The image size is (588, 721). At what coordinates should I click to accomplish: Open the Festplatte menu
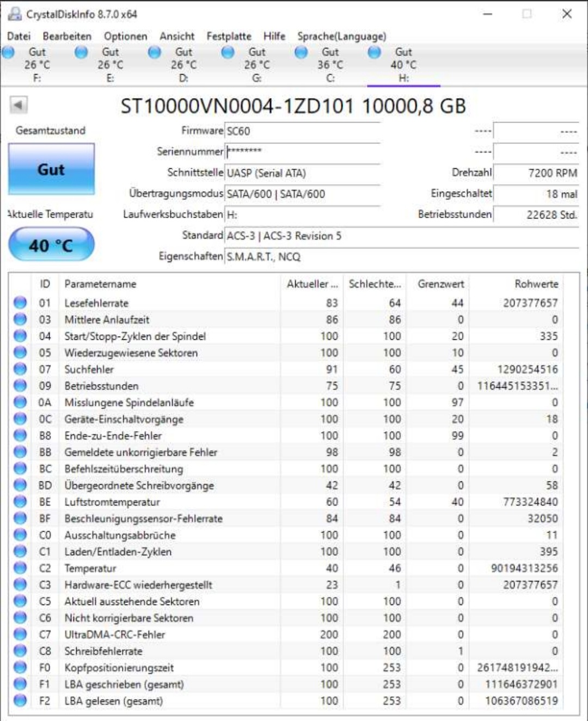tap(229, 36)
